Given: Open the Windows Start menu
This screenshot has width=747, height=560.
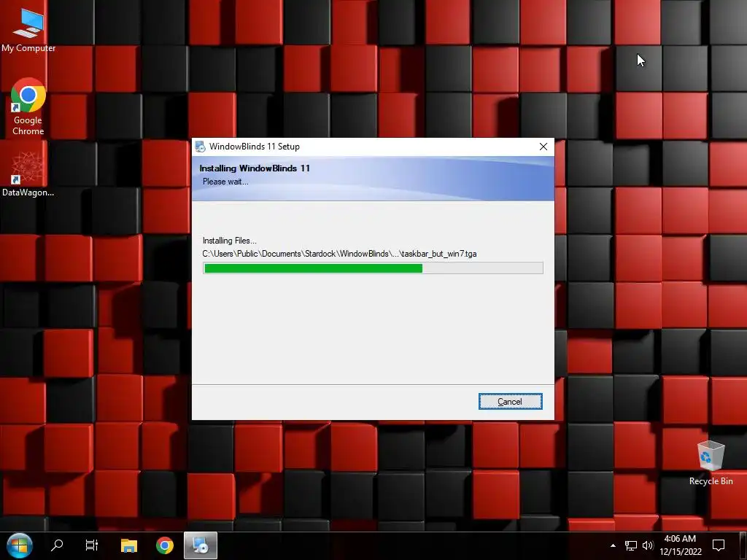Looking at the screenshot, I should point(20,545).
